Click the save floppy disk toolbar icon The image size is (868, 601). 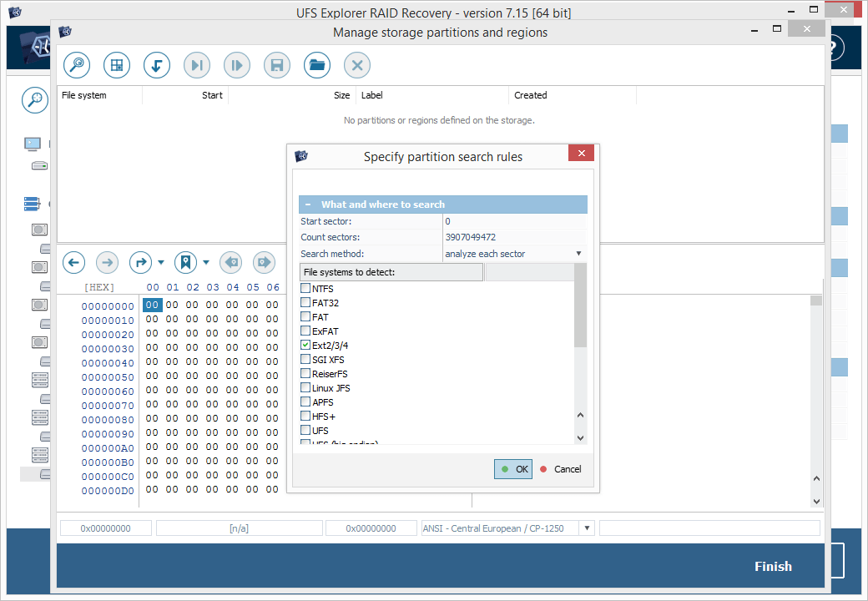(x=277, y=65)
